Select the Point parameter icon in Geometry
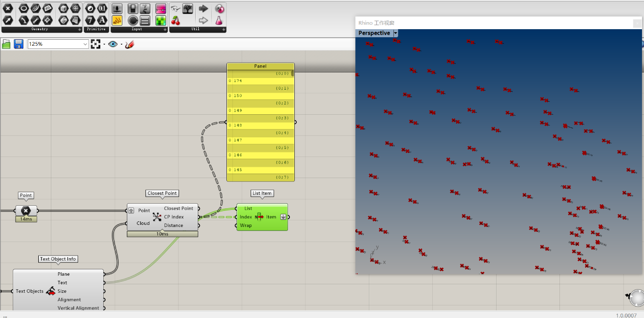 coord(8,9)
